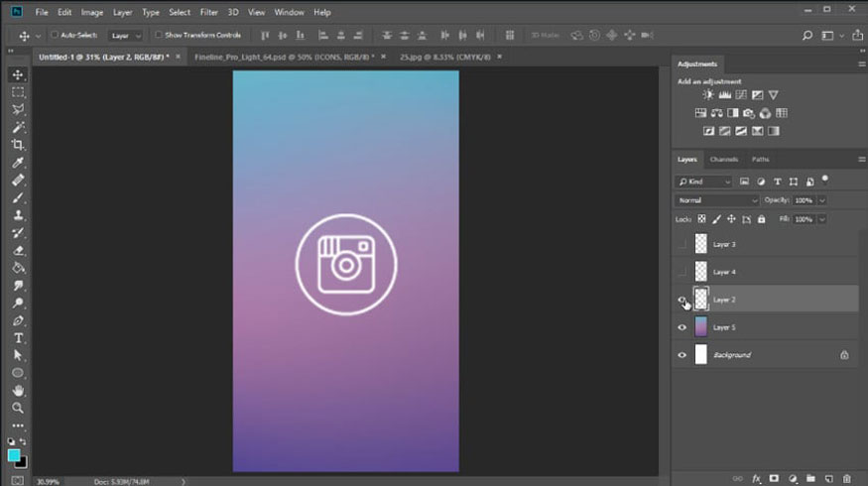Screen dimensions: 868x486
Task: Add a Brightness/Contrast adjustment
Action: 708,95
